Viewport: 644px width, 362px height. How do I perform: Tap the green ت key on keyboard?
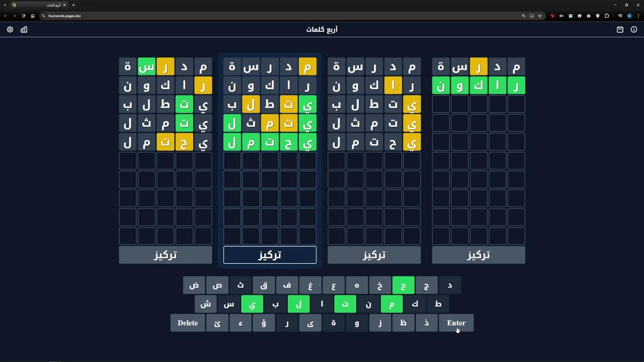pyautogui.click(x=345, y=304)
